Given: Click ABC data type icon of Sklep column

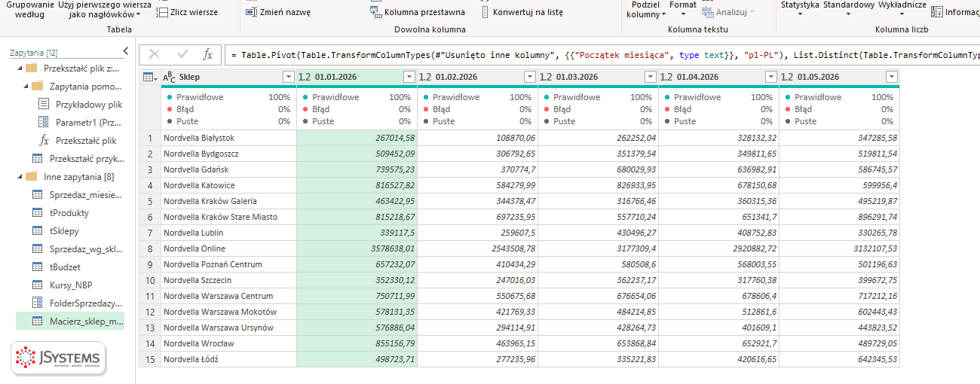Looking at the screenshot, I should point(169,77).
